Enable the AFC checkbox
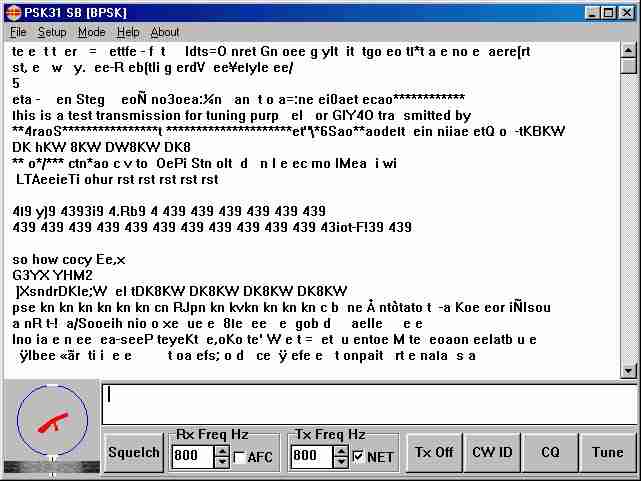 click(x=240, y=458)
